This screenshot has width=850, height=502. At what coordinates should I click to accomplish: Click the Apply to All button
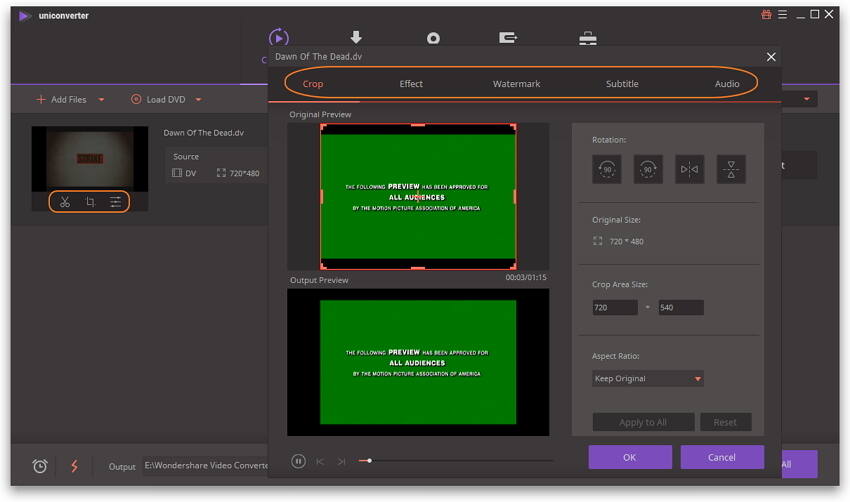[x=643, y=422]
